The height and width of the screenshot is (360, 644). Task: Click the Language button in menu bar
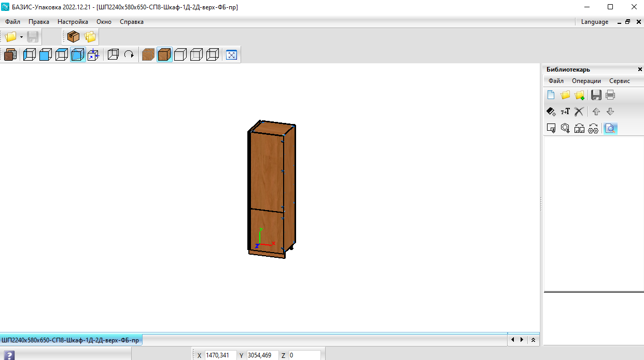point(595,22)
